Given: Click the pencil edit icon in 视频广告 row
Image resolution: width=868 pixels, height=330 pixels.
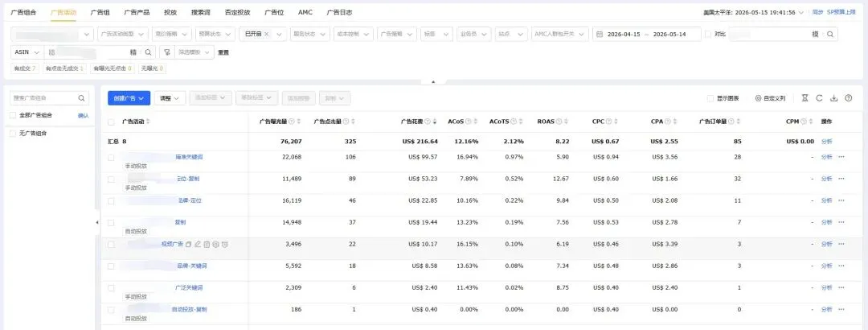Looking at the screenshot, I should click(198, 244).
